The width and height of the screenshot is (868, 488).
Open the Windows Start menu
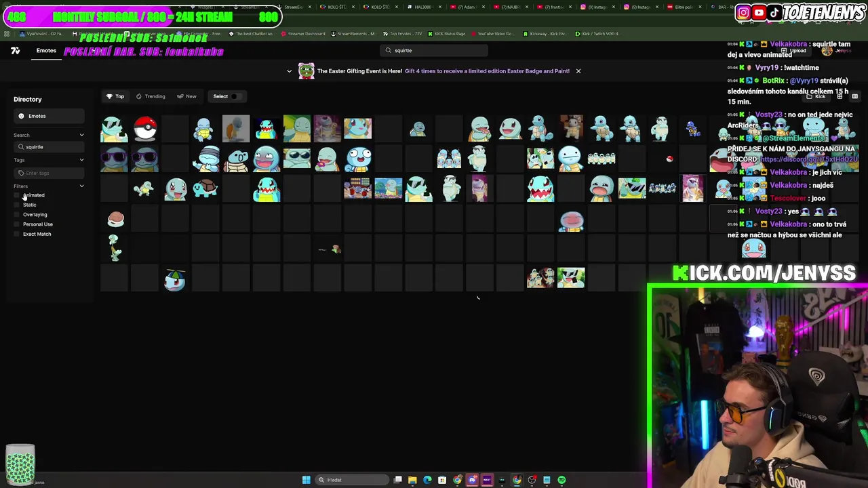pyautogui.click(x=306, y=480)
